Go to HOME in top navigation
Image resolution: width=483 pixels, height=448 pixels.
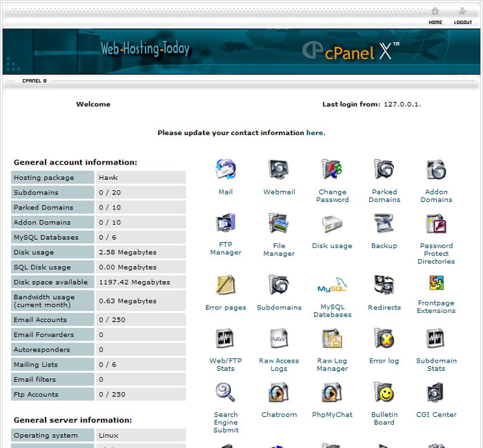pos(435,16)
